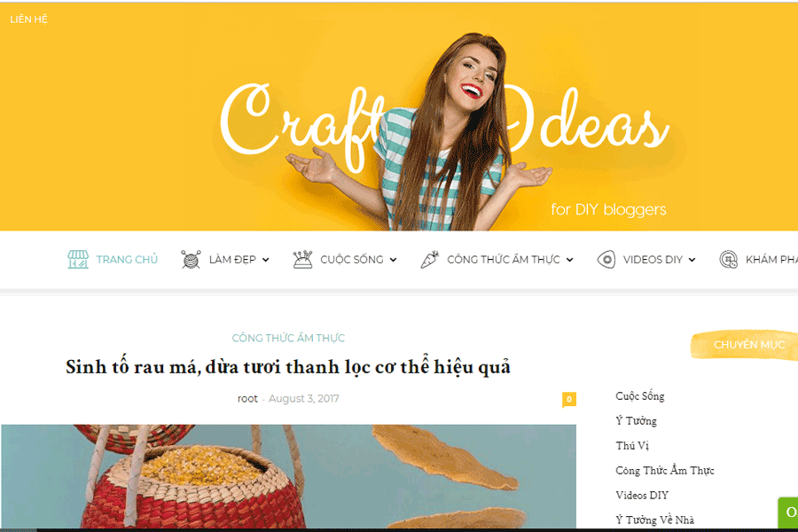Go to Trang Chủ menu item
798x532 pixels.
(x=127, y=260)
